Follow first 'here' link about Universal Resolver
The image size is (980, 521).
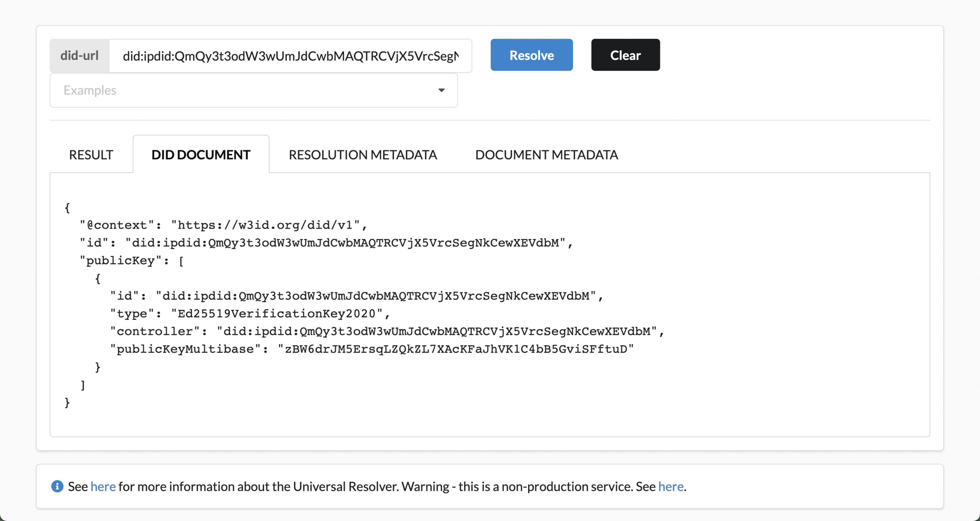(103, 486)
